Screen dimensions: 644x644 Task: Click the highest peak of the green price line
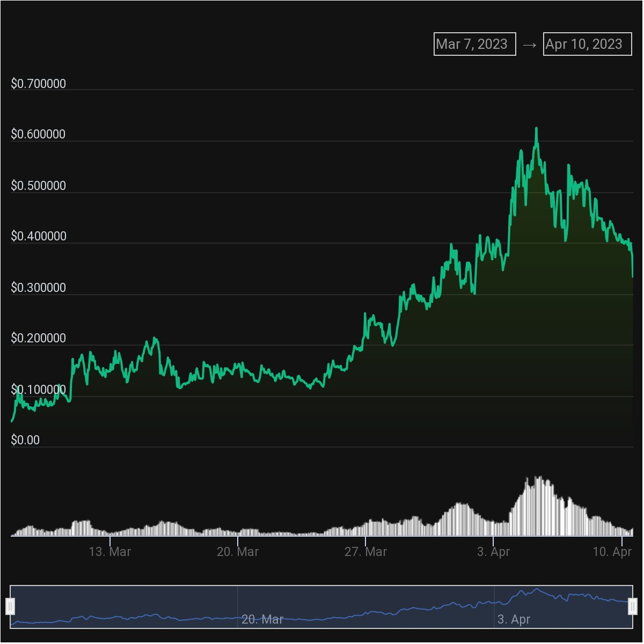coord(536,129)
